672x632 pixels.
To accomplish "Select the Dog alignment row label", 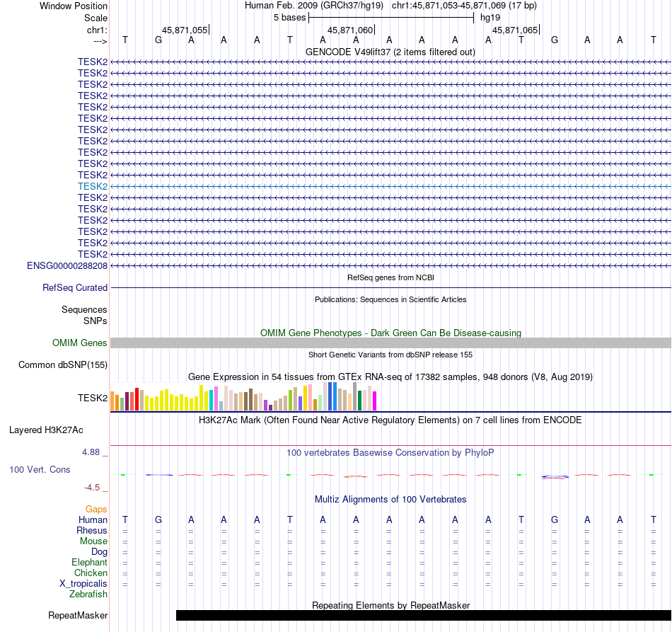I will (100, 552).
